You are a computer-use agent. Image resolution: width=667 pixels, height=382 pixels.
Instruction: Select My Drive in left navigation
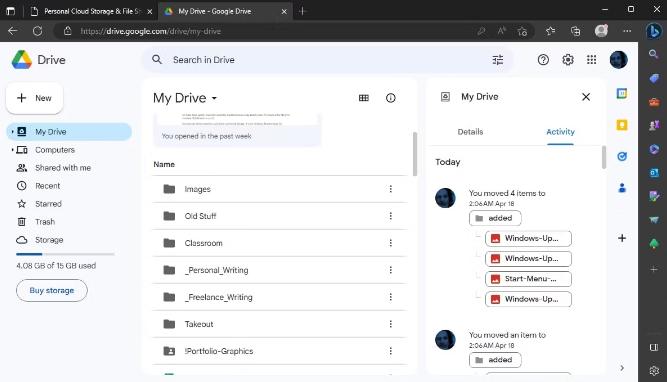pos(69,132)
